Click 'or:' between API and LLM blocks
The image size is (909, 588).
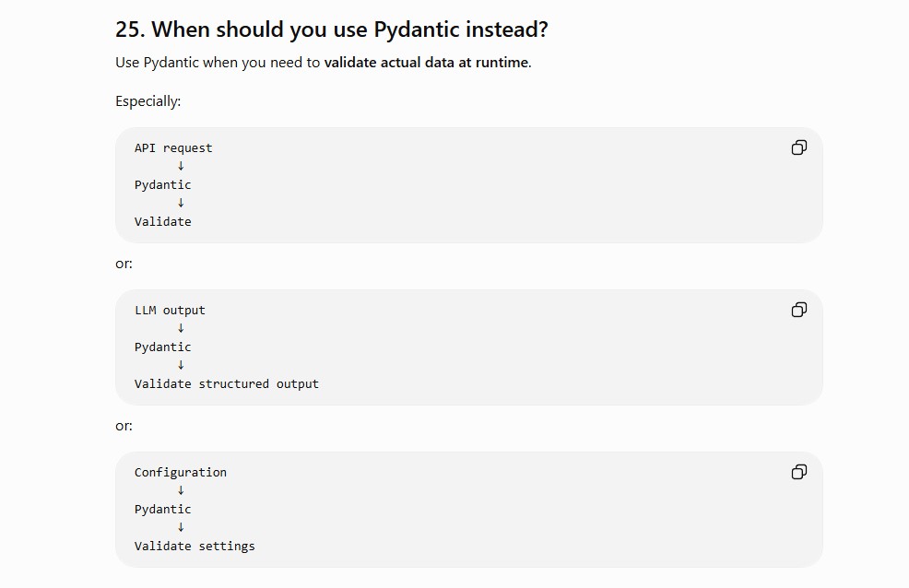(x=124, y=265)
